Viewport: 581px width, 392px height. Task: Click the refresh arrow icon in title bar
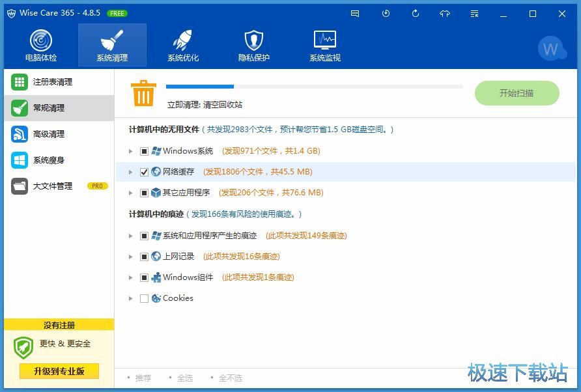(x=416, y=14)
